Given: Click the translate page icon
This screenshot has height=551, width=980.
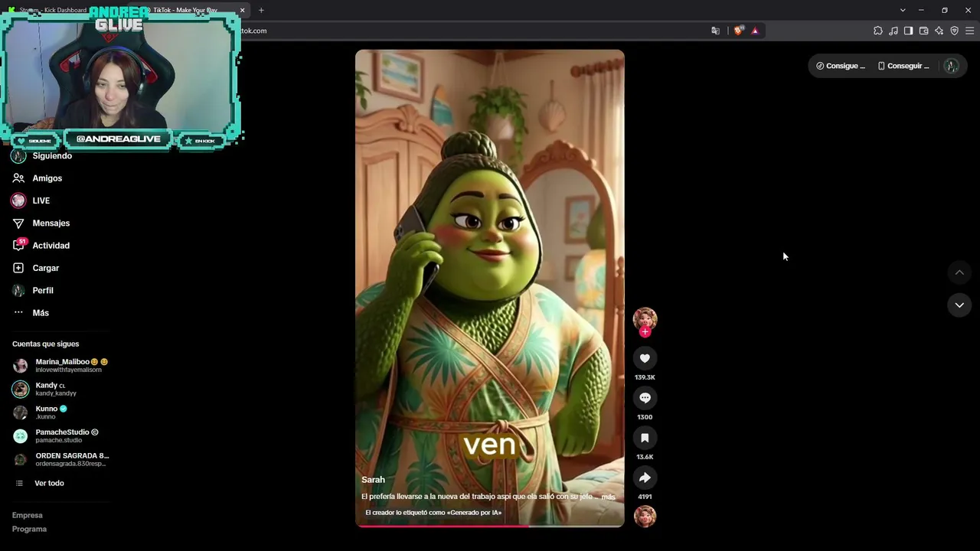Looking at the screenshot, I should [715, 31].
